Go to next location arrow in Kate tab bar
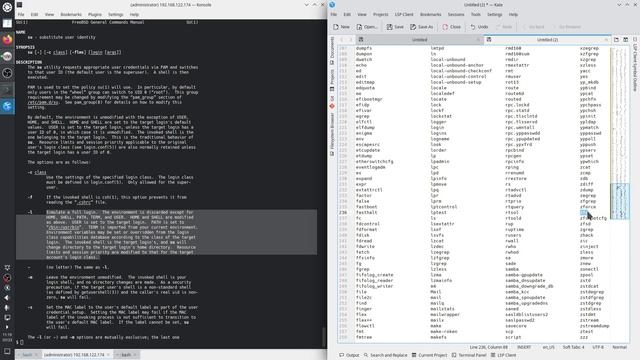This screenshot has height=360, width=640. click(x=350, y=40)
